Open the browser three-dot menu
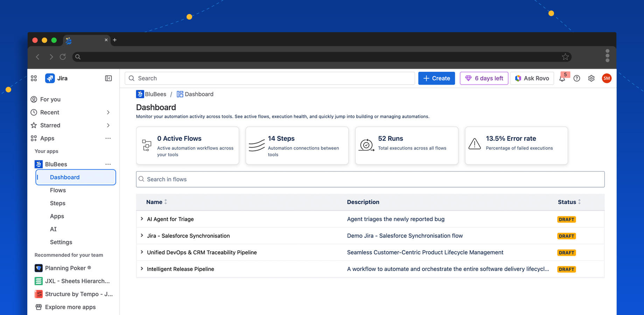Viewport: 644px width, 315px height. pos(607,56)
